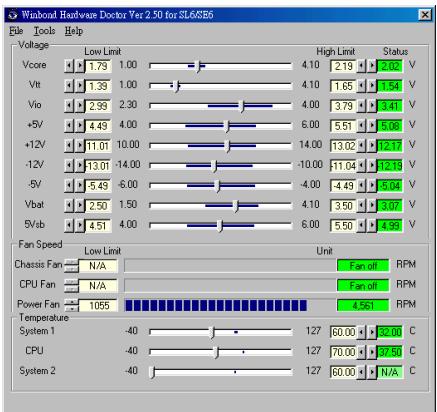Click the CPU temperature limit field 70.00
The height and width of the screenshot is (412, 437).
[343, 352]
